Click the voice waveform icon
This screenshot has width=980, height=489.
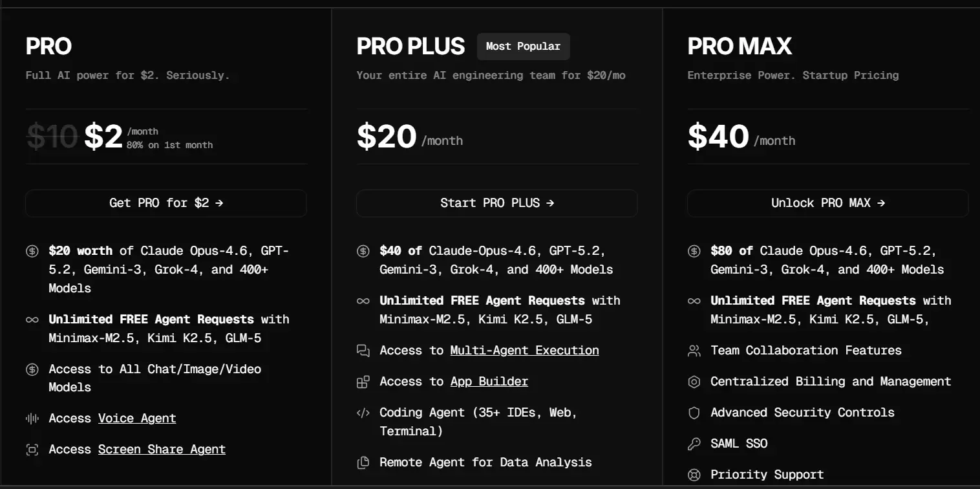(x=32, y=418)
